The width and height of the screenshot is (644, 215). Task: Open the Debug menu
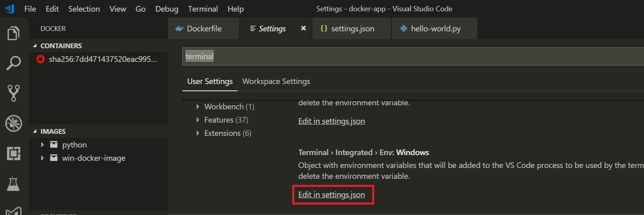coord(167,9)
